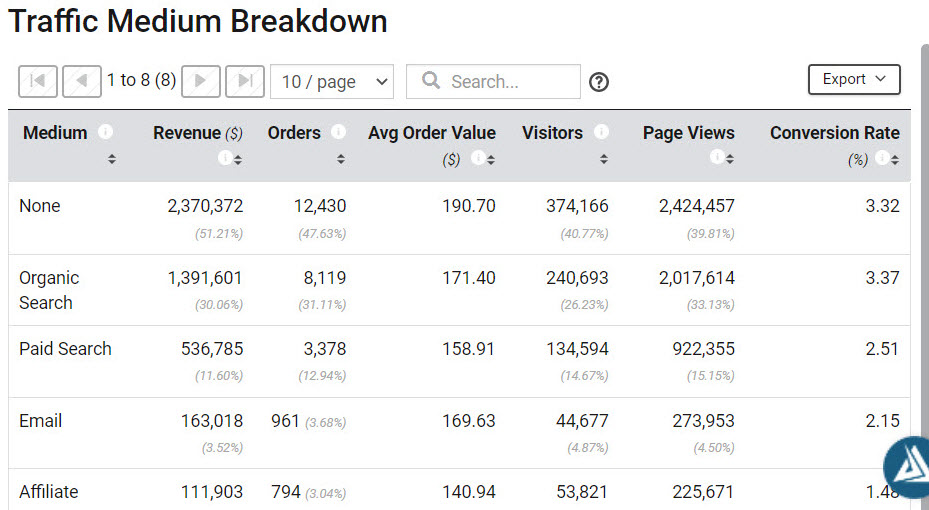Click the Orders column header
The height and width of the screenshot is (510, 929).
(294, 132)
